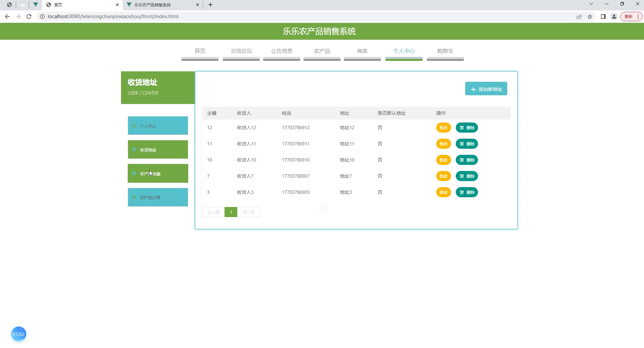Screen dimensions: 644x348
Task: Delete address row for 收货人7
Action: point(467,176)
